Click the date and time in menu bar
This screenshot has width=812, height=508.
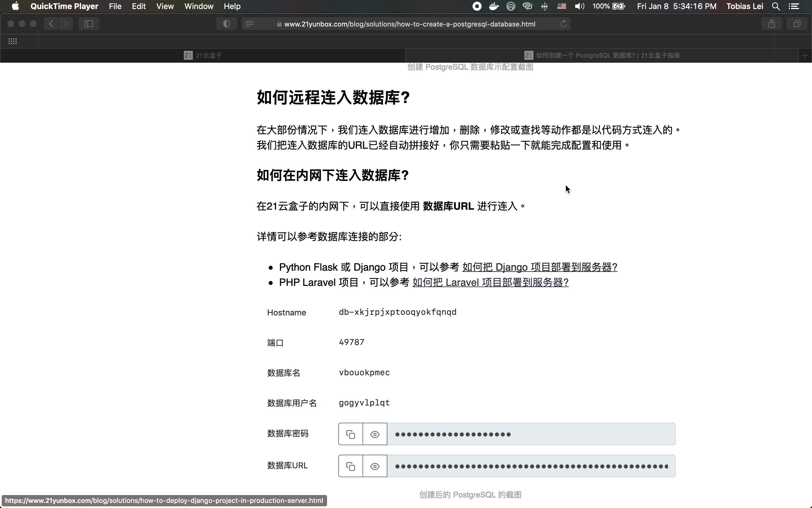(676, 6)
